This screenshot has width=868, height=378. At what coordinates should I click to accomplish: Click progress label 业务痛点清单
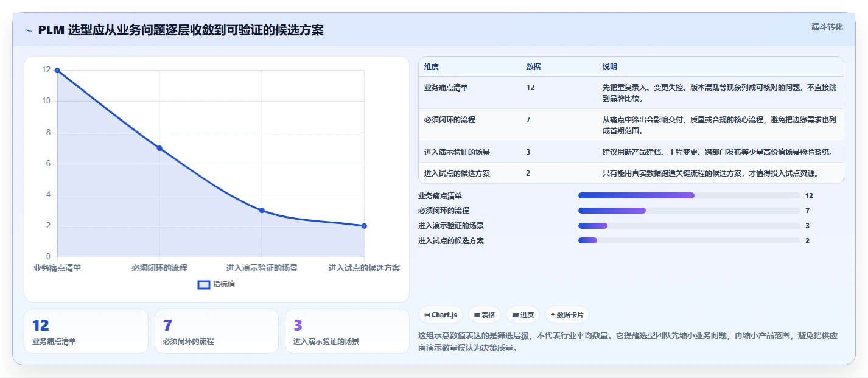[440, 195]
